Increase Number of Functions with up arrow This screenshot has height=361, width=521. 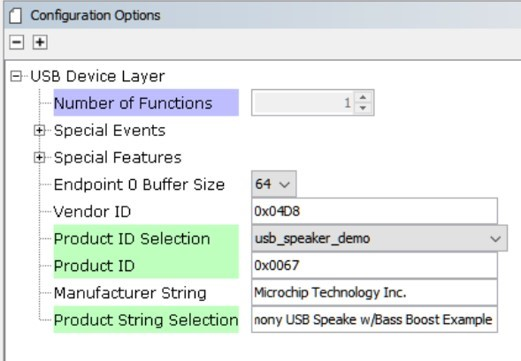pos(363,97)
